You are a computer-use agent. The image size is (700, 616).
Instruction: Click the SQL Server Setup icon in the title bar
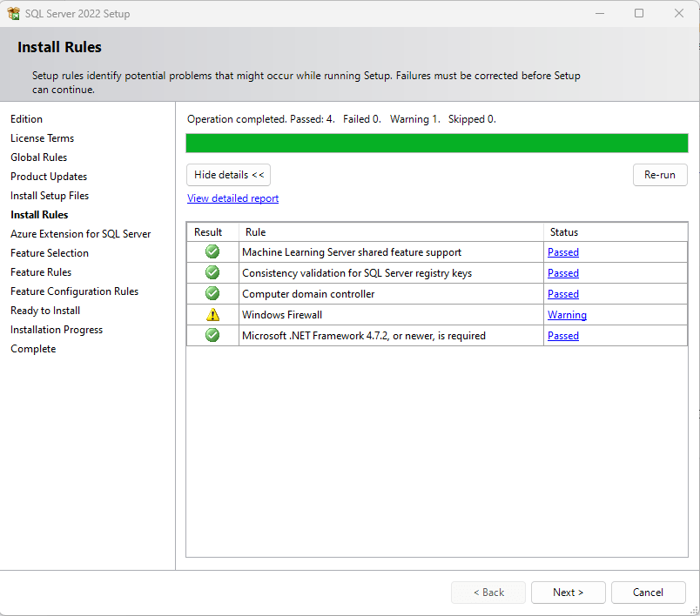click(x=14, y=13)
